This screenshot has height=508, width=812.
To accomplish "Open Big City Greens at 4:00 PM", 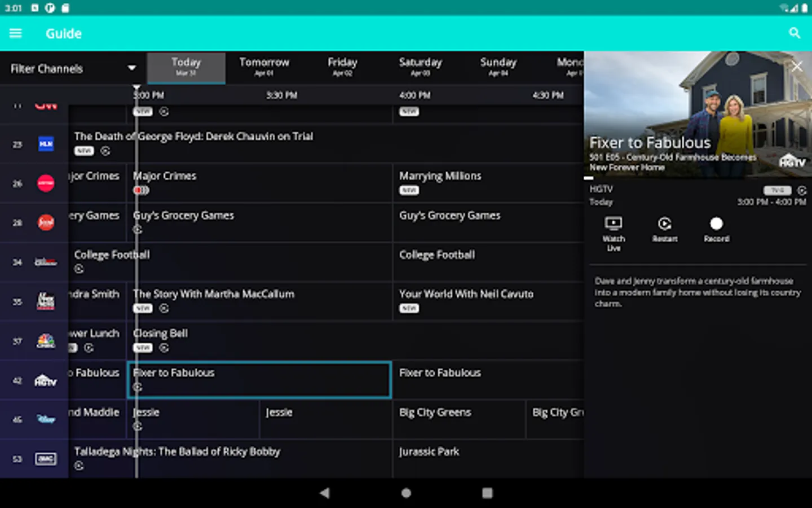I will pyautogui.click(x=459, y=419).
